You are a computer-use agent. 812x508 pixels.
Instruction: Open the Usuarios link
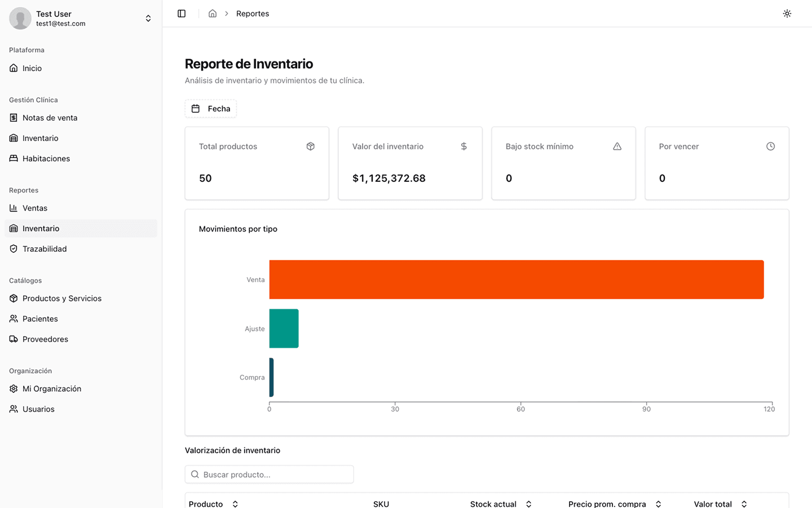coord(38,409)
